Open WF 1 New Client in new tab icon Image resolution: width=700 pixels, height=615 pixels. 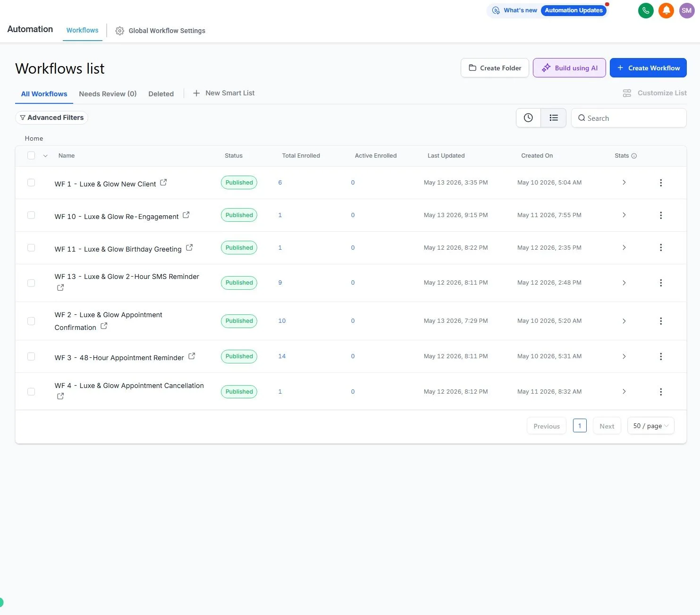(163, 182)
